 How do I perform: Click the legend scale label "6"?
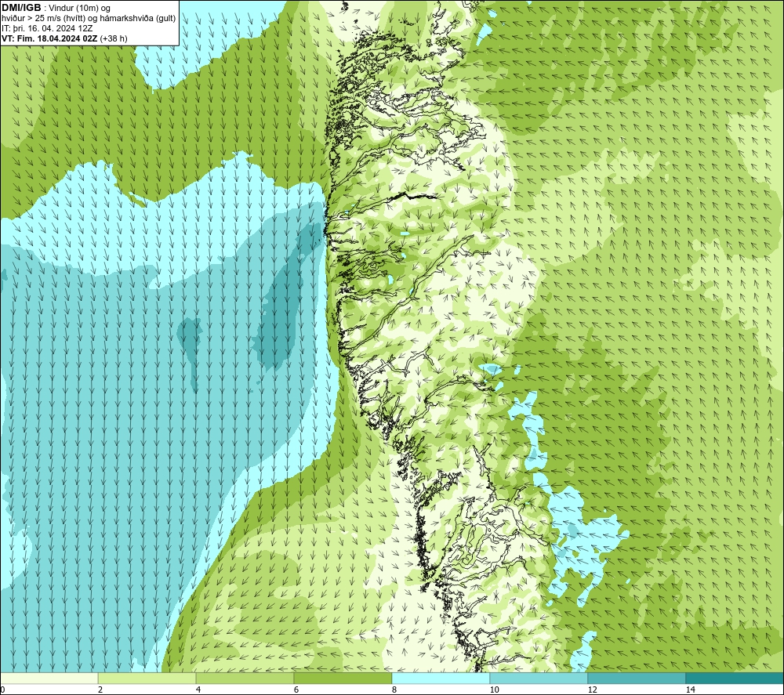(x=296, y=690)
